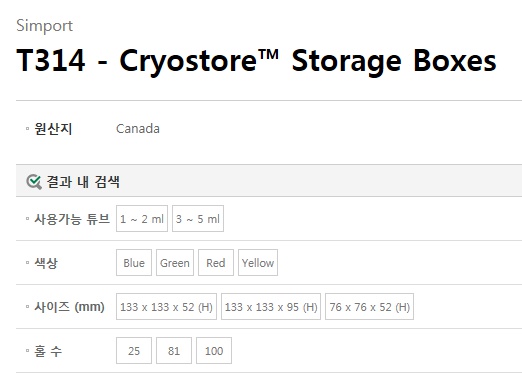The width and height of the screenshot is (522, 385).
Task: Select the 1 ~ 2 ml tube filter
Action: click(142, 219)
